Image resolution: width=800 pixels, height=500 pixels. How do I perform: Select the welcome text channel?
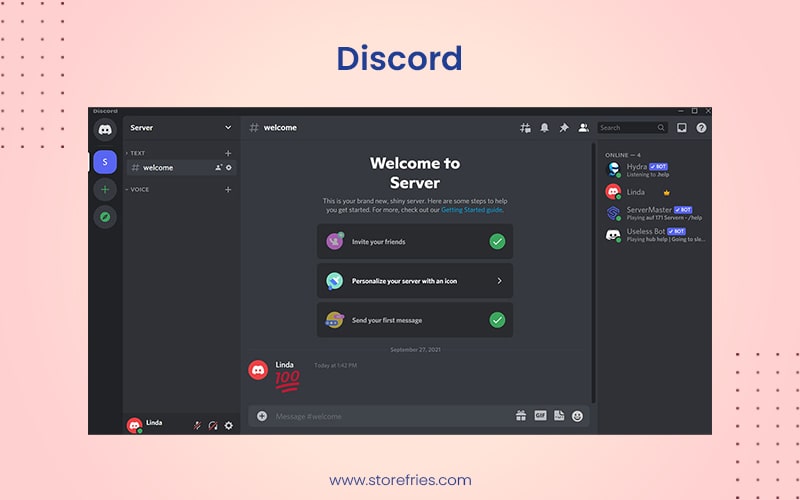[158, 168]
